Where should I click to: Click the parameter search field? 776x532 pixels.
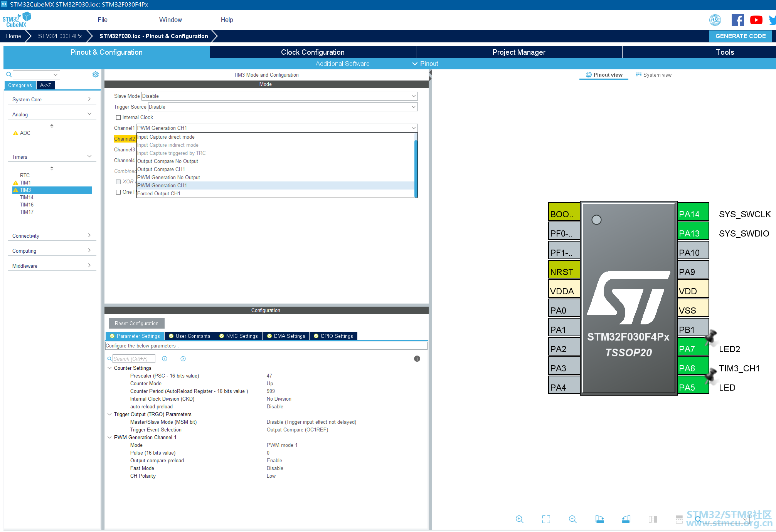click(134, 359)
